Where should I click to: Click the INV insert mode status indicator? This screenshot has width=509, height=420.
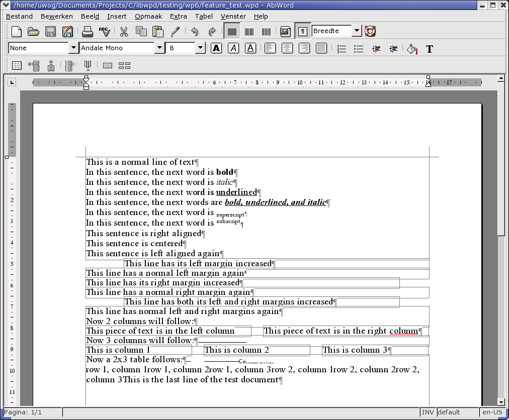(x=428, y=412)
